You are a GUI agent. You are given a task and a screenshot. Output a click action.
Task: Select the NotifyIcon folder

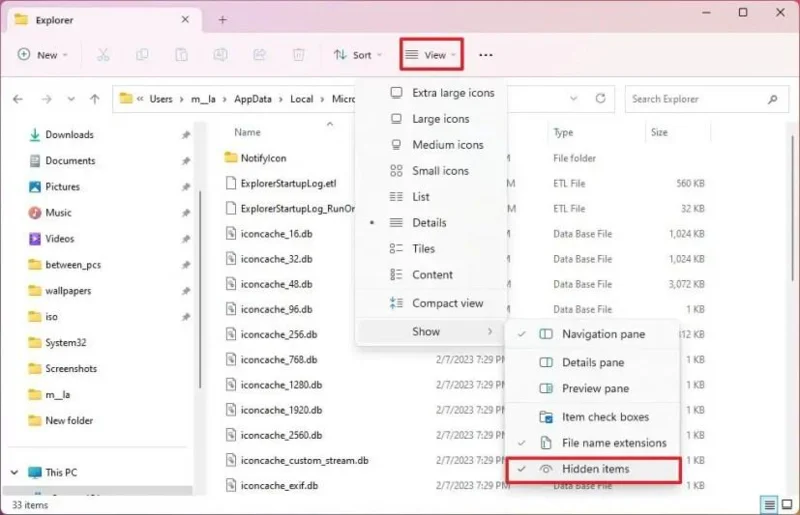tap(264, 158)
